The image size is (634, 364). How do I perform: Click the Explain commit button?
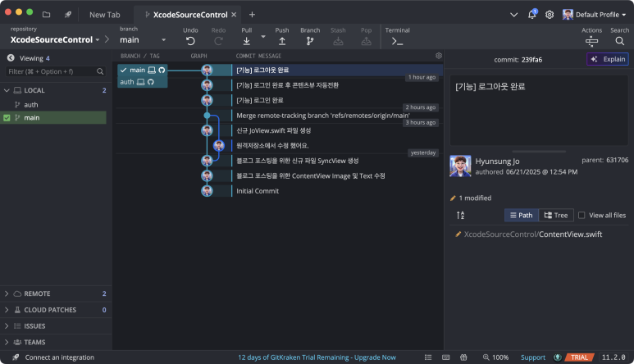608,59
